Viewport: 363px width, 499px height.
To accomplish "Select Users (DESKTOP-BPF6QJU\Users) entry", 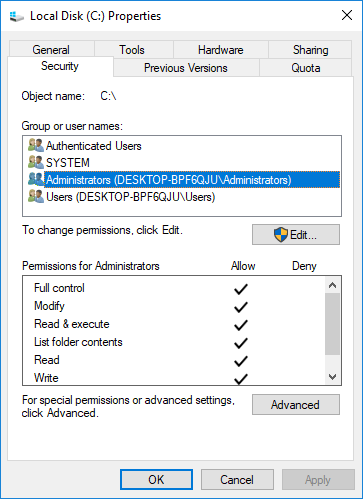I will (x=131, y=197).
